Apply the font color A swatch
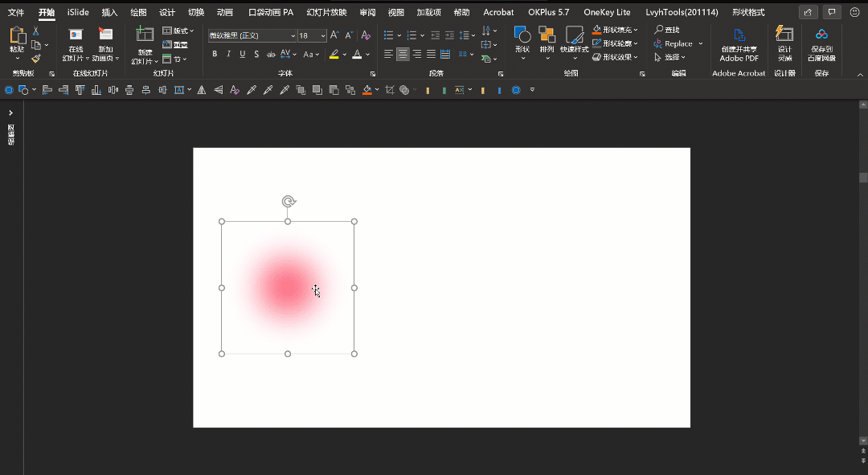The width and height of the screenshot is (868, 475). pos(357,55)
